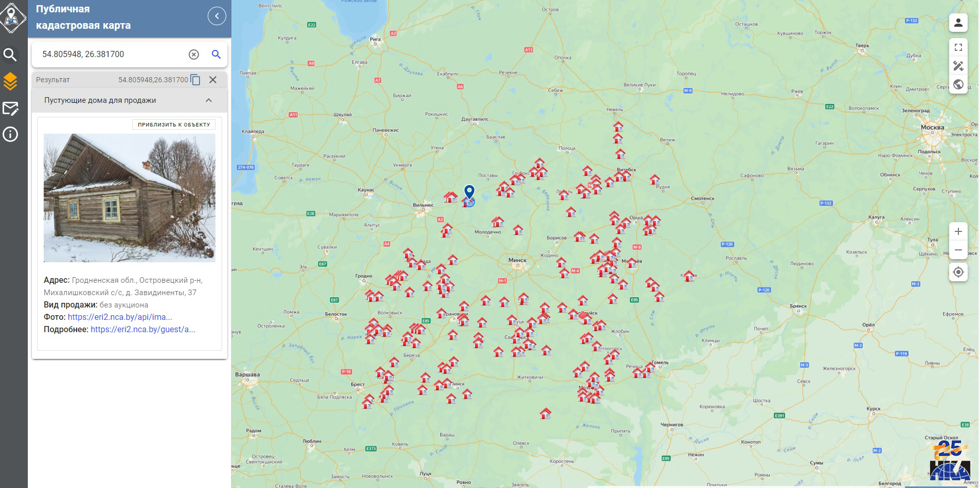The image size is (980, 488).
Task: Open the search panel from the sidebar
Action: tap(10, 55)
